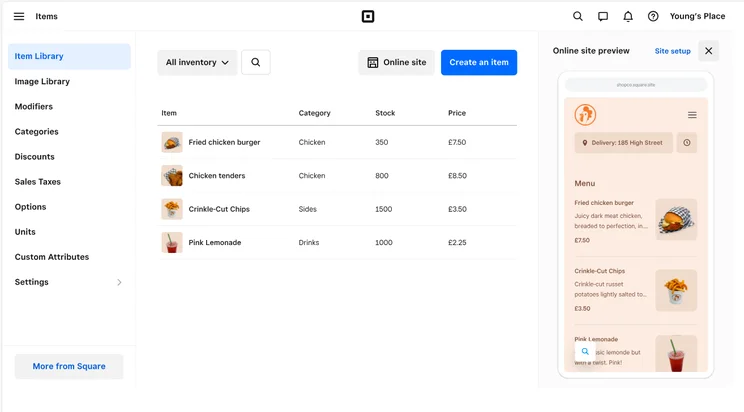Image resolution: width=744 pixels, height=412 pixels.
Task: Expand the Settings chevron in sidebar
Action: [x=119, y=282]
